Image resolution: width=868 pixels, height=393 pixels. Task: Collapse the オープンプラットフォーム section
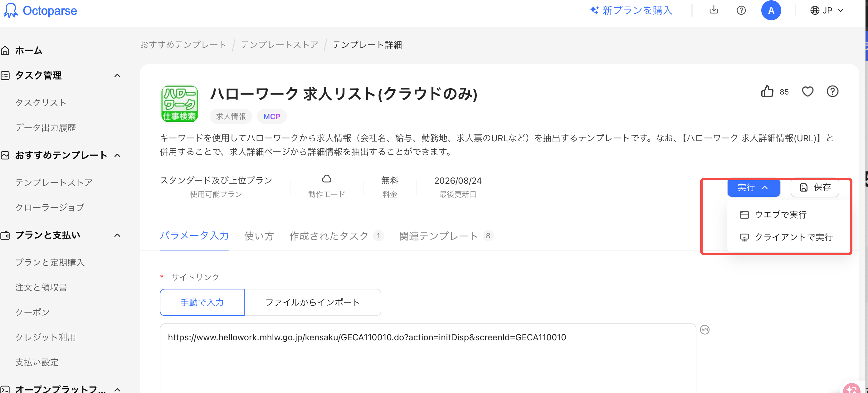tap(117, 389)
